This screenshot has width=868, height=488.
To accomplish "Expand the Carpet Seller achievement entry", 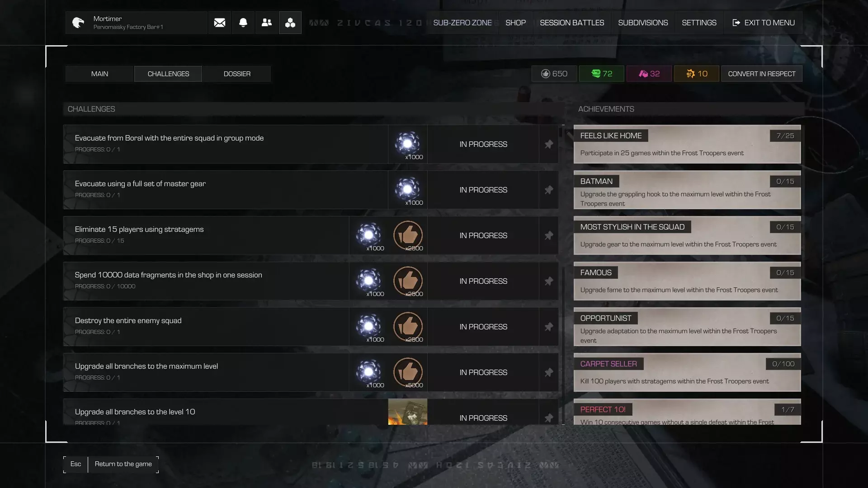I will pyautogui.click(x=687, y=372).
